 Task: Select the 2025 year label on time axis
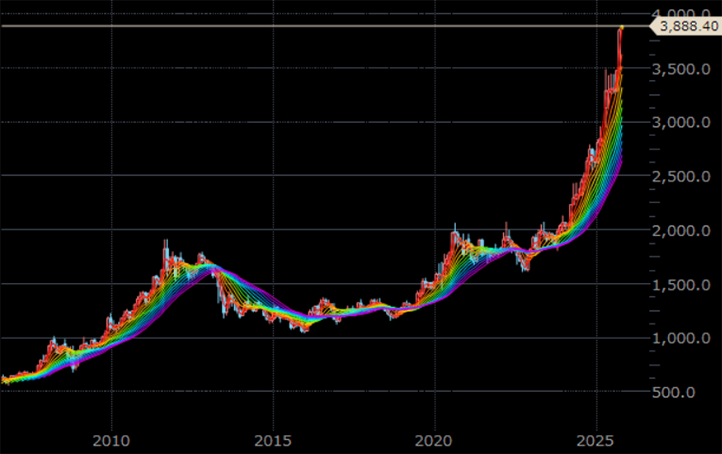(595, 440)
